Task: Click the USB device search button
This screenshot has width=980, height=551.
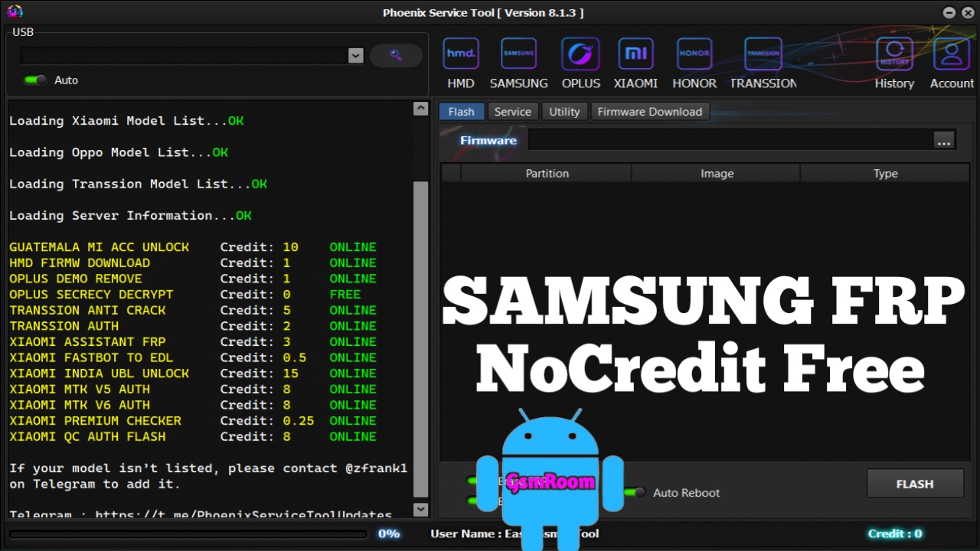Action: point(396,55)
